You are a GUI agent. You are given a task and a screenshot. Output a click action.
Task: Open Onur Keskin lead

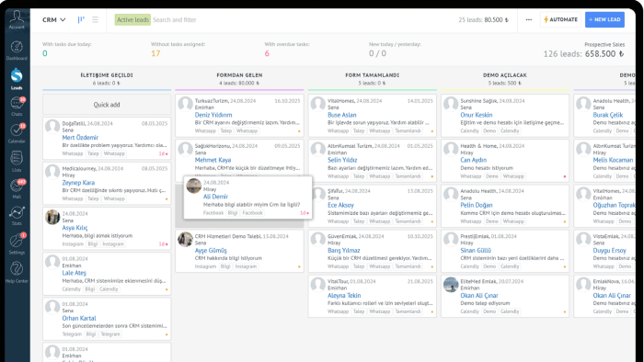476,115
